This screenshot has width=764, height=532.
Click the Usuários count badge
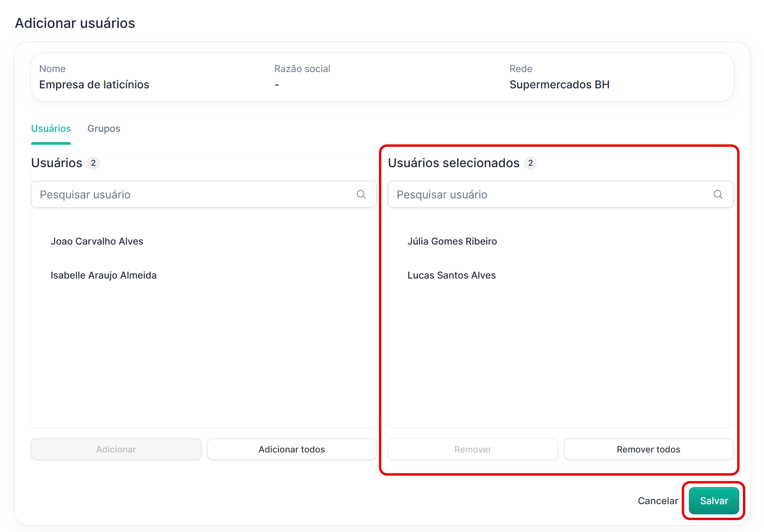click(x=93, y=163)
